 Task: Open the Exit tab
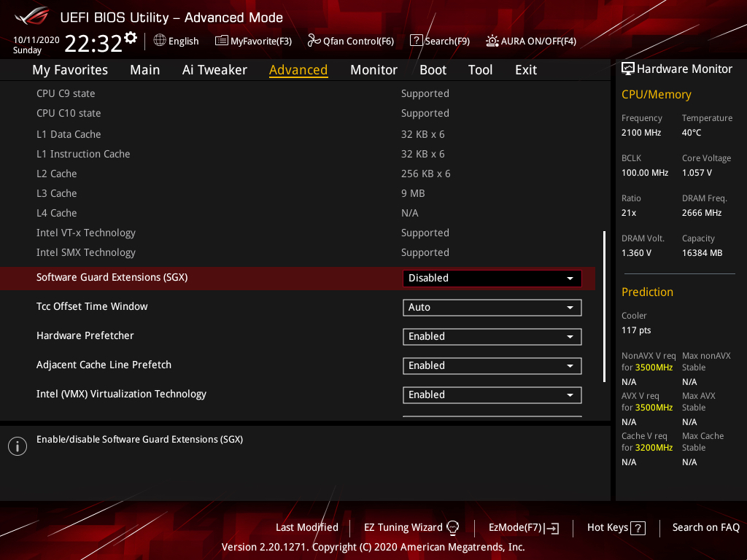[x=526, y=70]
